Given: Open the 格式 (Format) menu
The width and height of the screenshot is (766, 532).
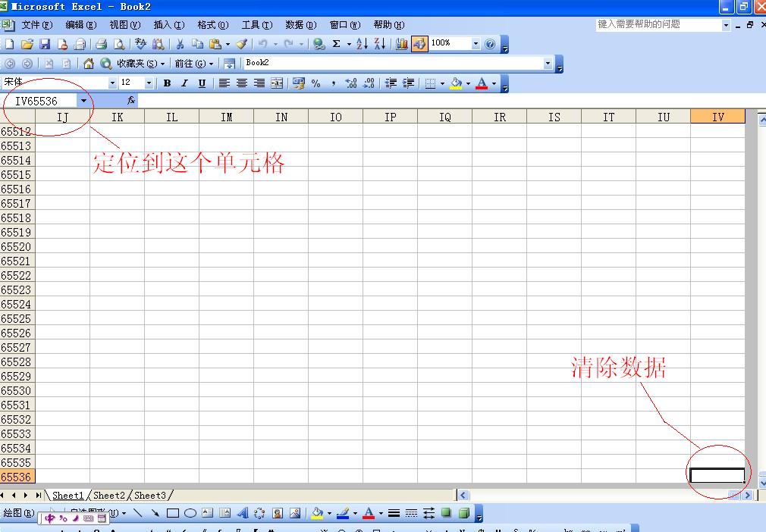Looking at the screenshot, I should pos(212,25).
